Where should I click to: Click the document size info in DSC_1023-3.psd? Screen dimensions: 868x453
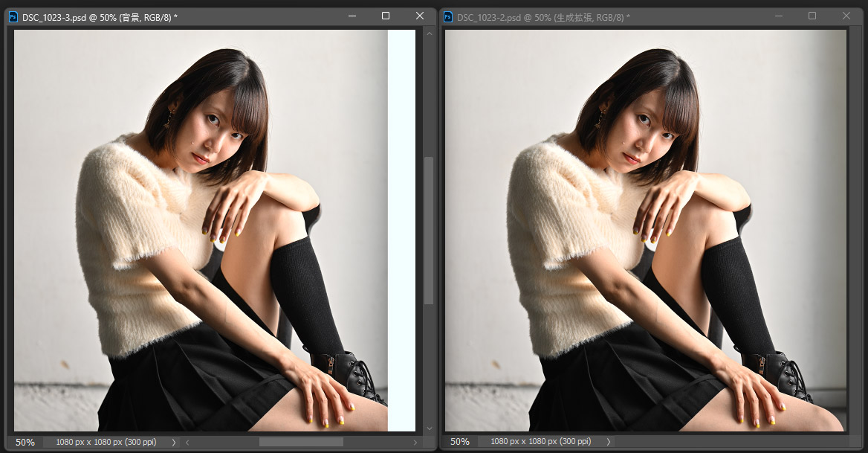pyautogui.click(x=106, y=442)
